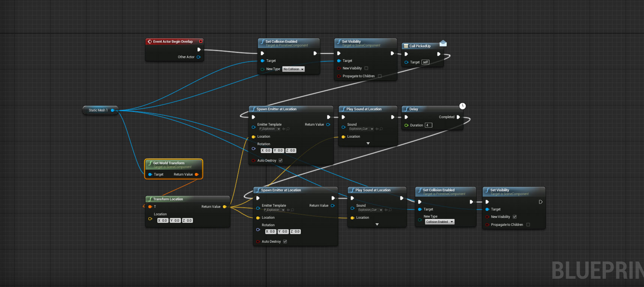Click Return Value pin of upper Spawn Emitter node

[328, 125]
